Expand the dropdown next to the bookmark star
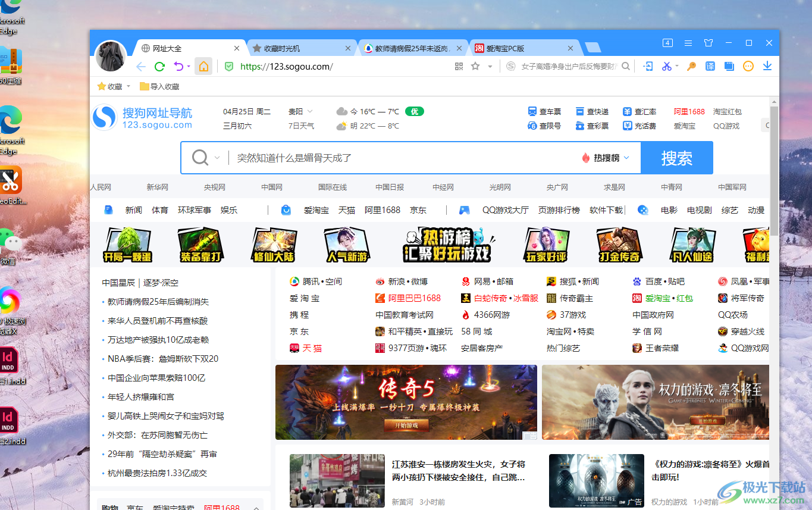Viewport: 812px width, 510px height. coord(490,67)
